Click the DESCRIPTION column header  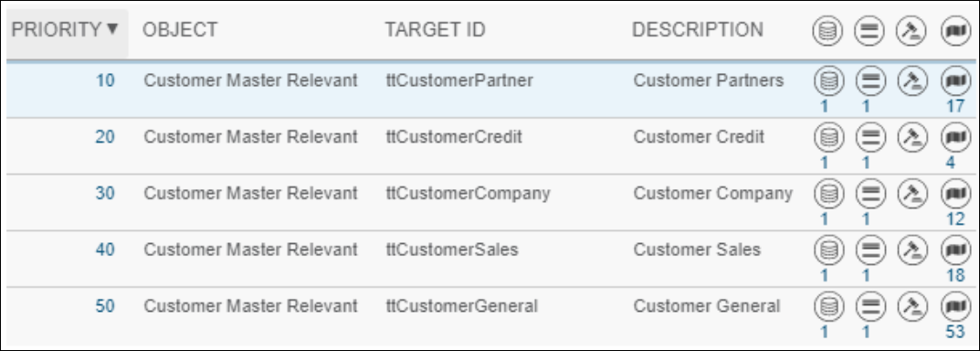[698, 29]
